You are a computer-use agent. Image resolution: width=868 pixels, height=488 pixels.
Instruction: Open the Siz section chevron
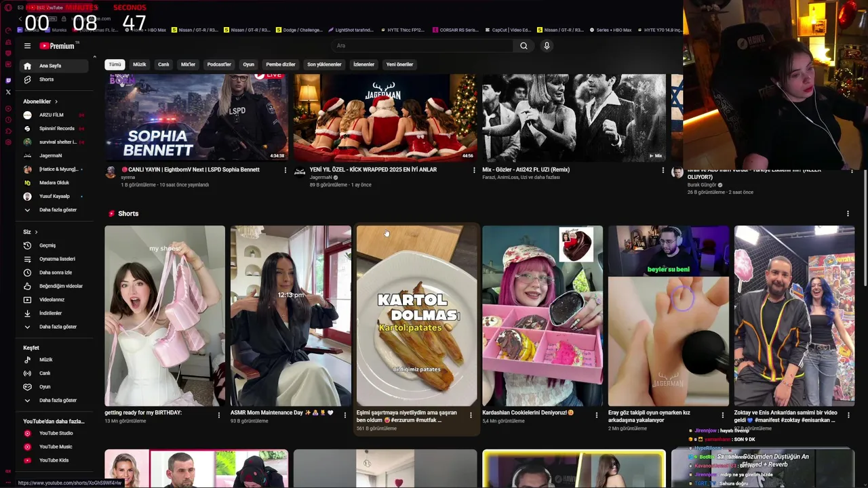tap(36, 232)
